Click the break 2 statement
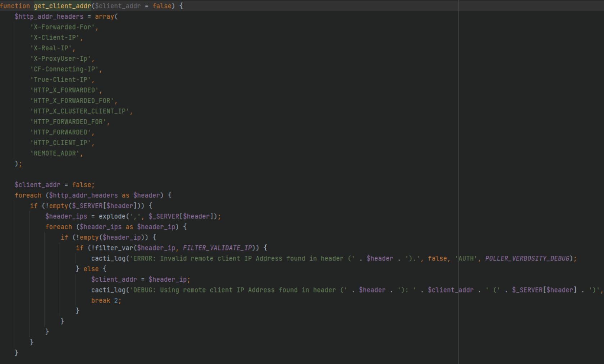The width and height of the screenshot is (604, 364). click(x=106, y=300)
